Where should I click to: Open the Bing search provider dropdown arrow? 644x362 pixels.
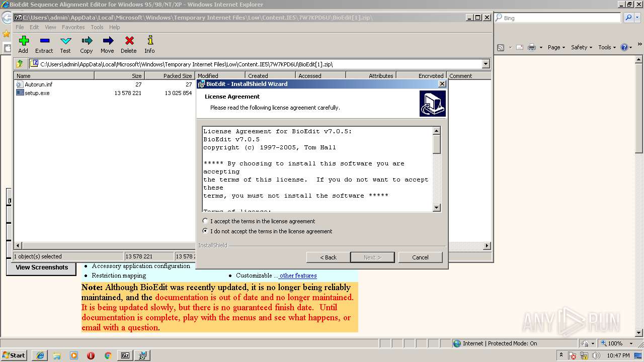click(x=638, y=18)
